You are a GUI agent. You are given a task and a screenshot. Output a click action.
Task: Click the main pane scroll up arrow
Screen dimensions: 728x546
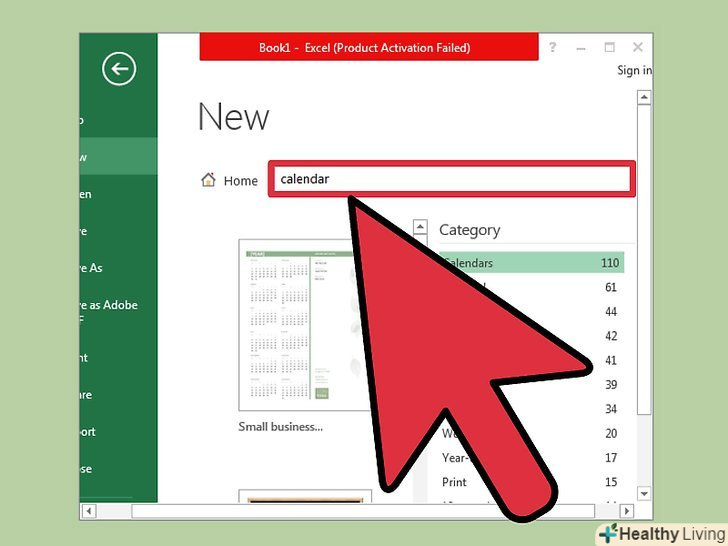pos(644,98)
